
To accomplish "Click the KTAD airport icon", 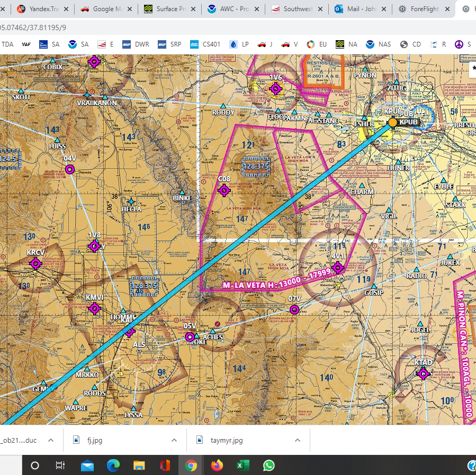I will coord(424,373).
